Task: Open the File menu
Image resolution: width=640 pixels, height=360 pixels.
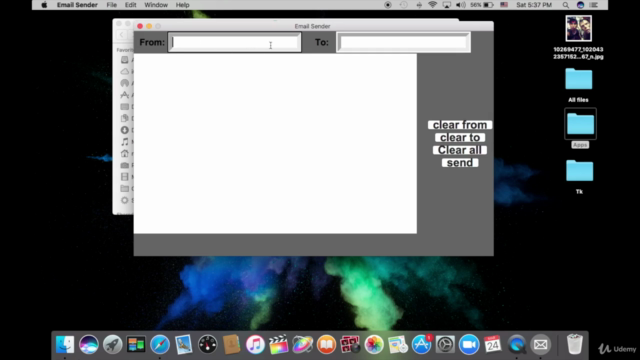Action: pos(111,5)
